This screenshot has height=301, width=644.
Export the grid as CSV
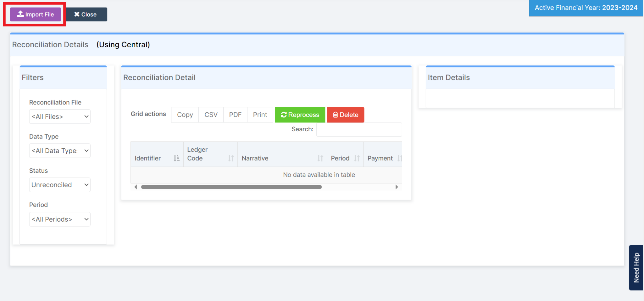210,115
